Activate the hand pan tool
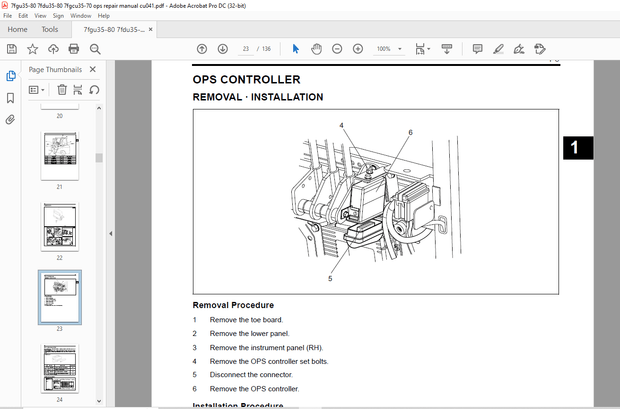This screenshot has width=620, height=409. pos(316,49)
